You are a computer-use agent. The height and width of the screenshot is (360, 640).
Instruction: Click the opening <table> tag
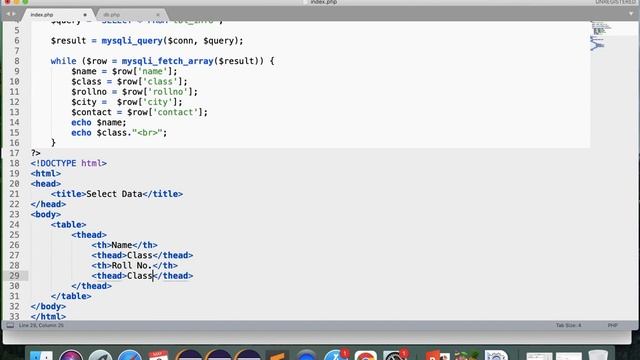click(69, 224)
